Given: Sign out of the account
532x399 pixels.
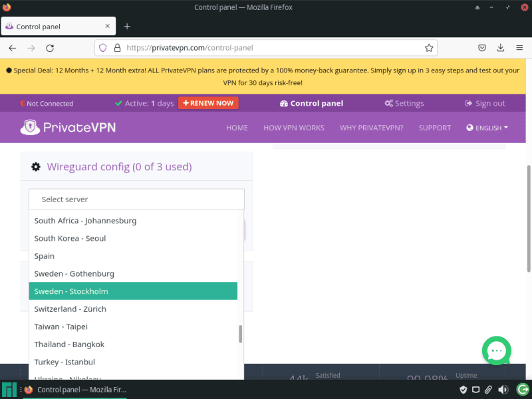Looking at the screenshot, I should [x=485, y=103].
